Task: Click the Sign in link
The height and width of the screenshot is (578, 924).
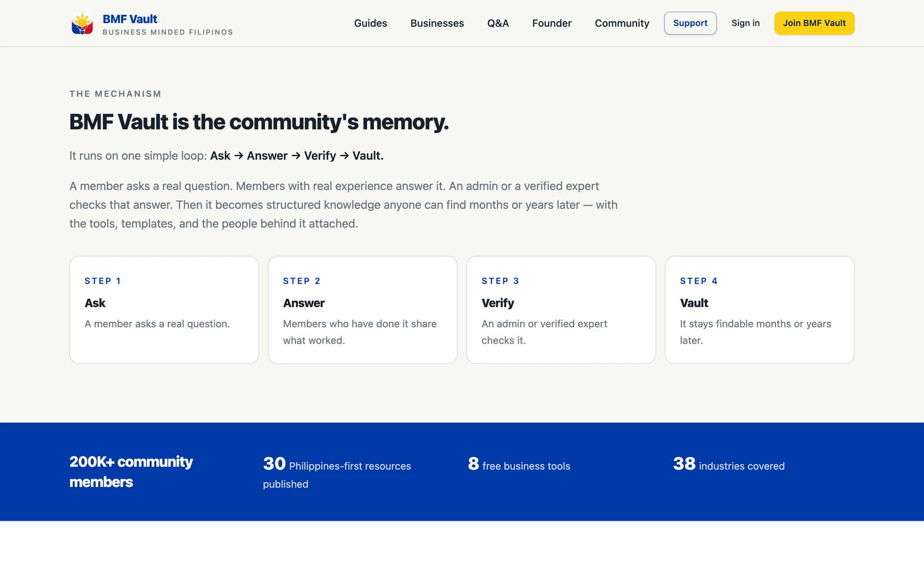Action: [x=745, y=23]
